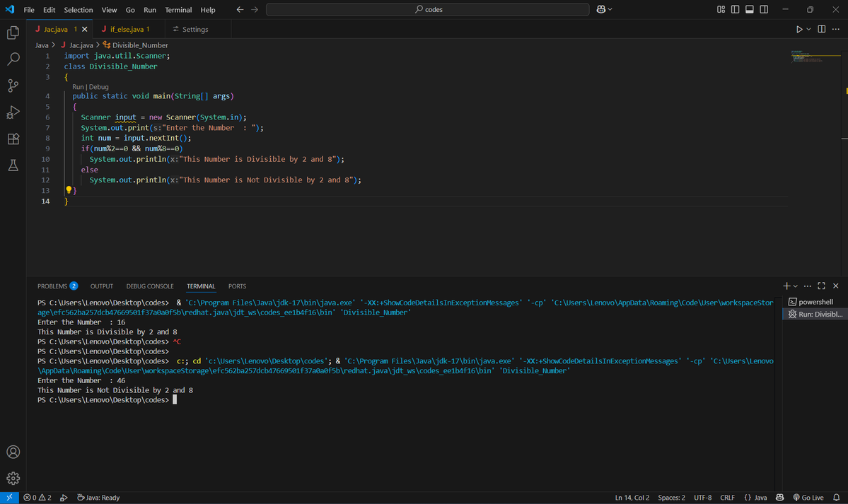This screenshot has height=504, width=848.
Task: Split the editor to the right
Action: click(822, 29)
